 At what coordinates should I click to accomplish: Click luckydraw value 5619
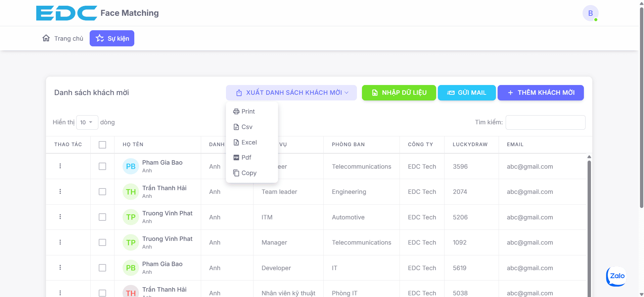coord(460,268)
